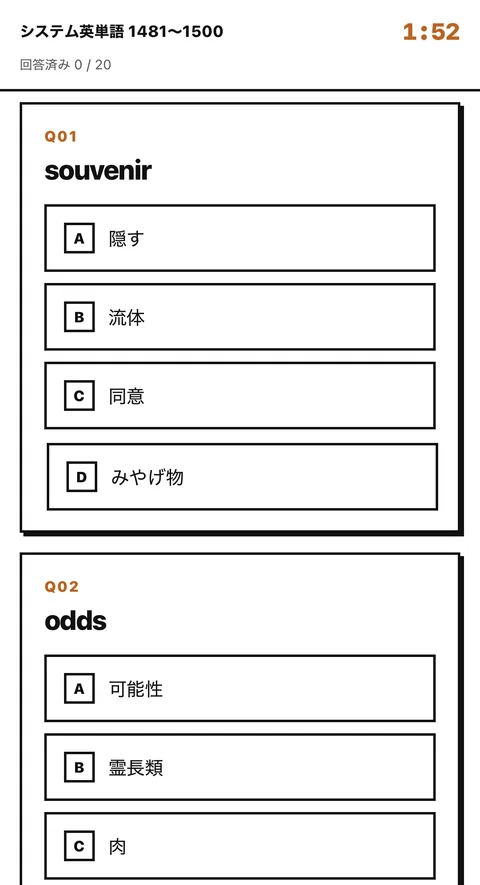Click the quiz title システム英単語 1481〜1500

[x=121, y=32]
